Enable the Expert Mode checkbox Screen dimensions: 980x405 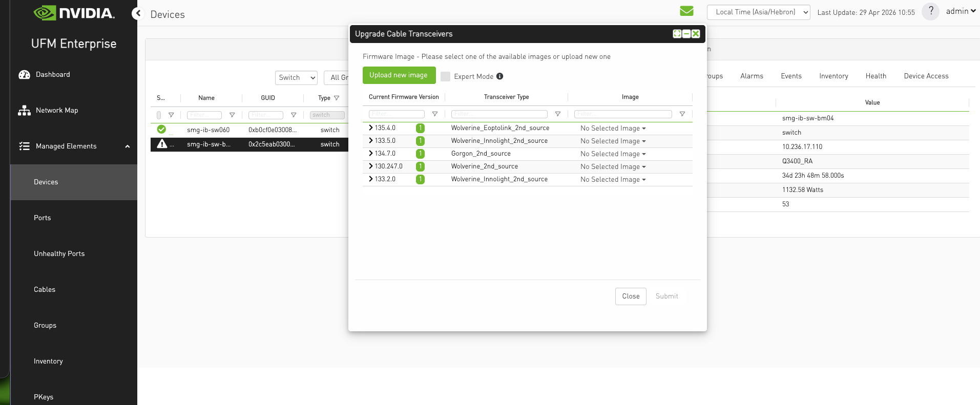(445, 76)
